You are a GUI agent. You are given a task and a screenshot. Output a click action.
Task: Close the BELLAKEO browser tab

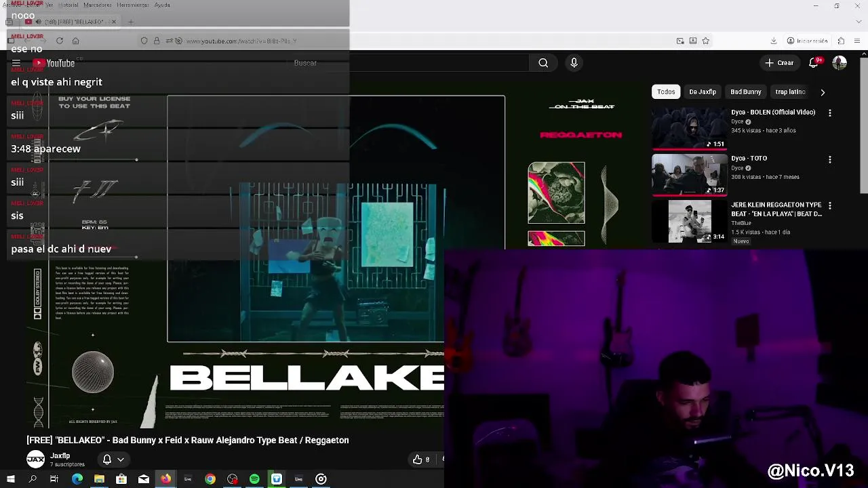(x=113, y=22)
